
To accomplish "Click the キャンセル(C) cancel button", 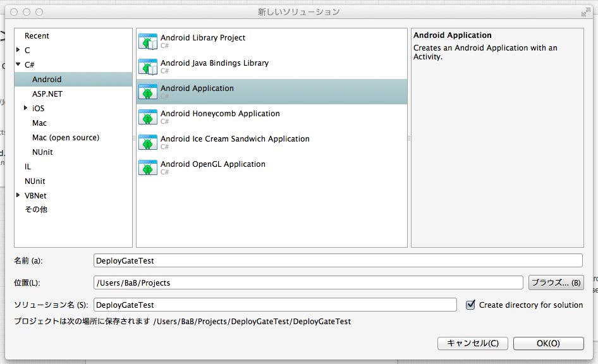I will [473, 343].
